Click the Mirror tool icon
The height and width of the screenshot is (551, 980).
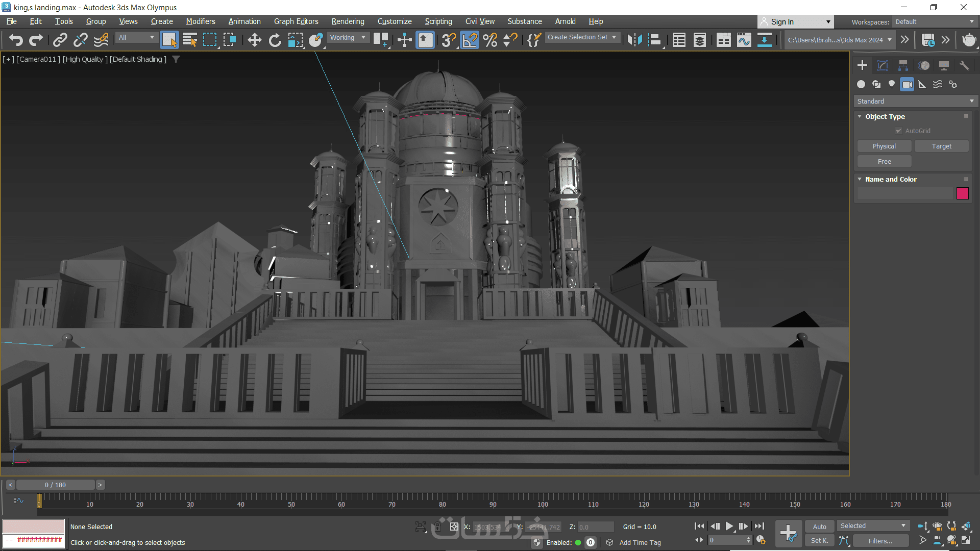tap(634, 40)
